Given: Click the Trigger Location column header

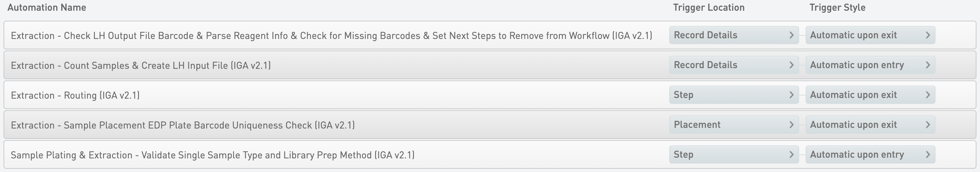Looking at the screenshot, I should pos(708,7).
